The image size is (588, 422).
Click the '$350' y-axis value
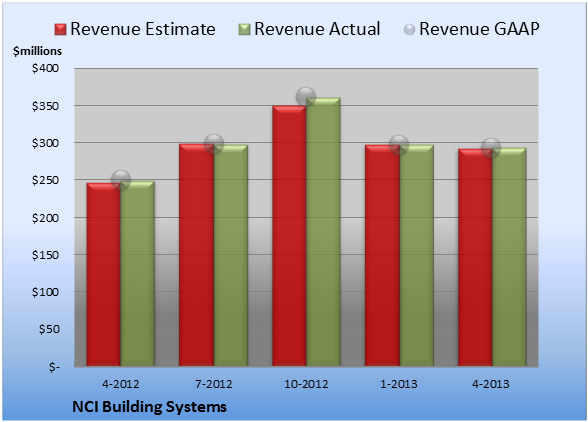45,106
